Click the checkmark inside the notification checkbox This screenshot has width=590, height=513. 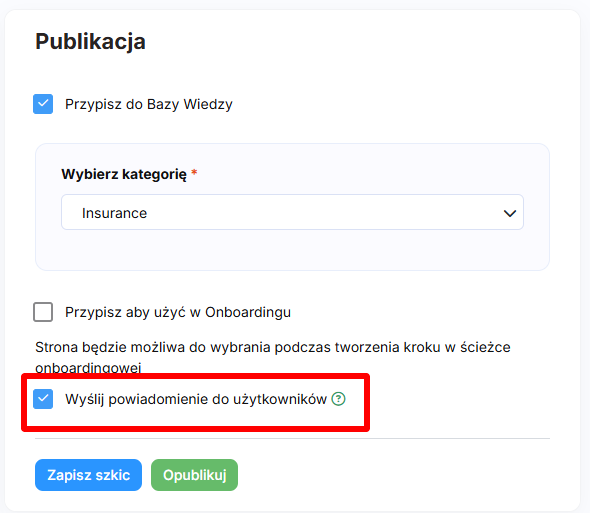(43, 398)
